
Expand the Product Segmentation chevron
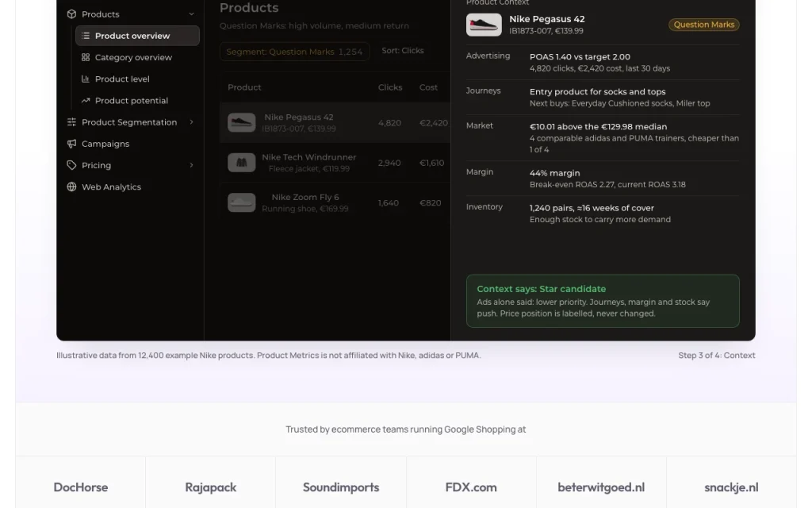(x=191, y=121)
